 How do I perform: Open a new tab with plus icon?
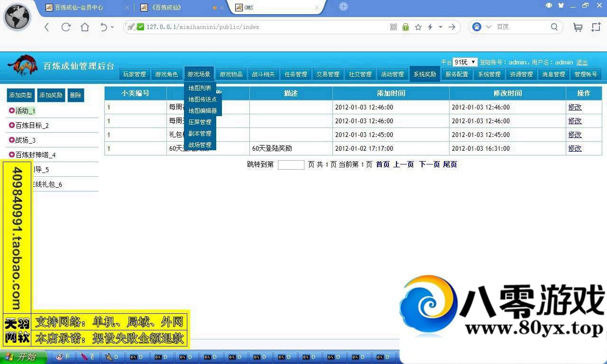344,7
